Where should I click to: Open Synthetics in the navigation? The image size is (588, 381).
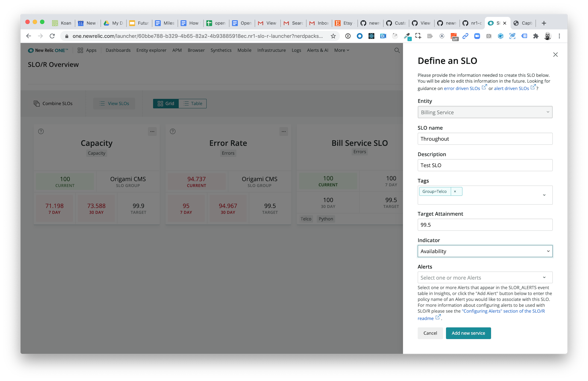tap(221, 50)
